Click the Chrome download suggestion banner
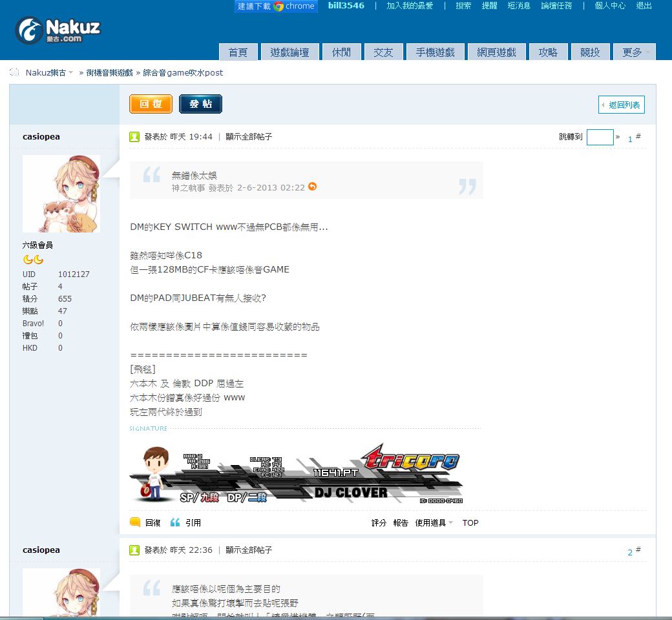Viewport: 672px width, 620px height. pos(276,6)
